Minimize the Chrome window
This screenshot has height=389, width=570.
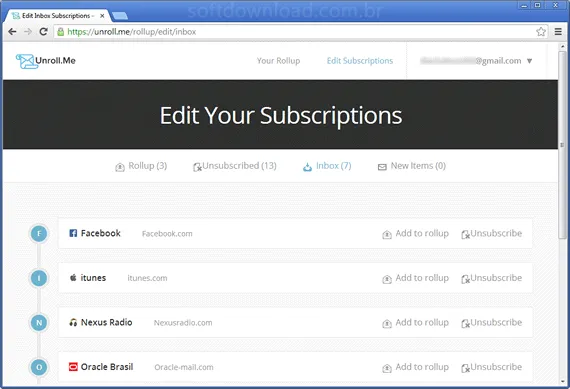[524, 5]
